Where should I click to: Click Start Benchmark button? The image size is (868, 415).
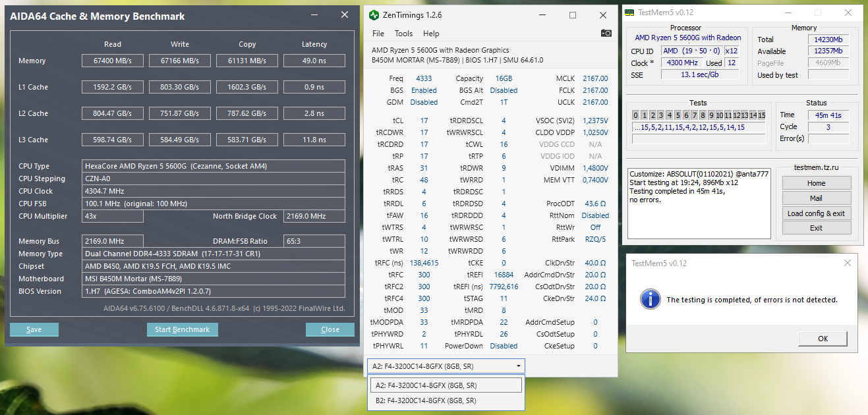click(x=182, y=329)
